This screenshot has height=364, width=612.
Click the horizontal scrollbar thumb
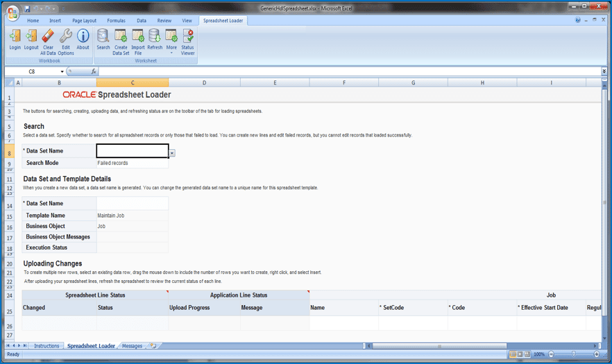[439, 346]
